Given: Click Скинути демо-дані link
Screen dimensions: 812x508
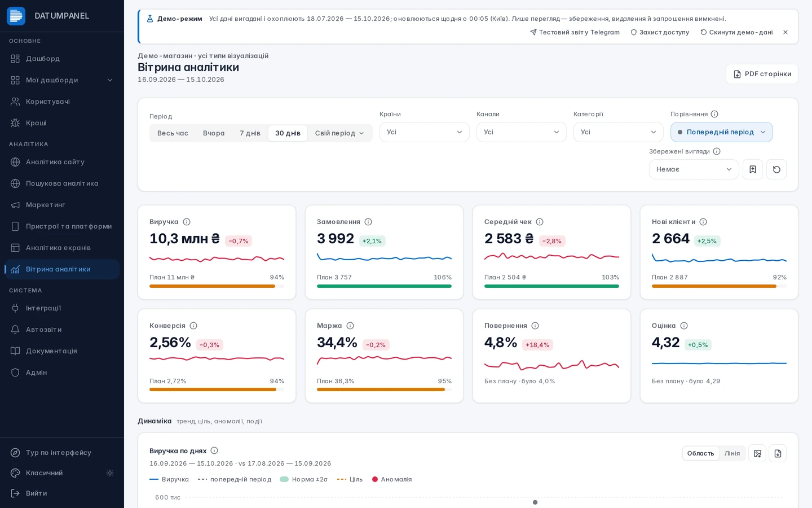Looking at the screenshot, I should pos(736,32).
